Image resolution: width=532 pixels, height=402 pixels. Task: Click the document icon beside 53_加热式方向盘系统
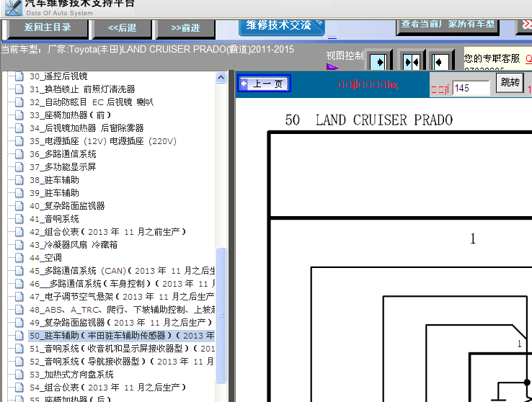pyautogui.click(x=19, y=374)
